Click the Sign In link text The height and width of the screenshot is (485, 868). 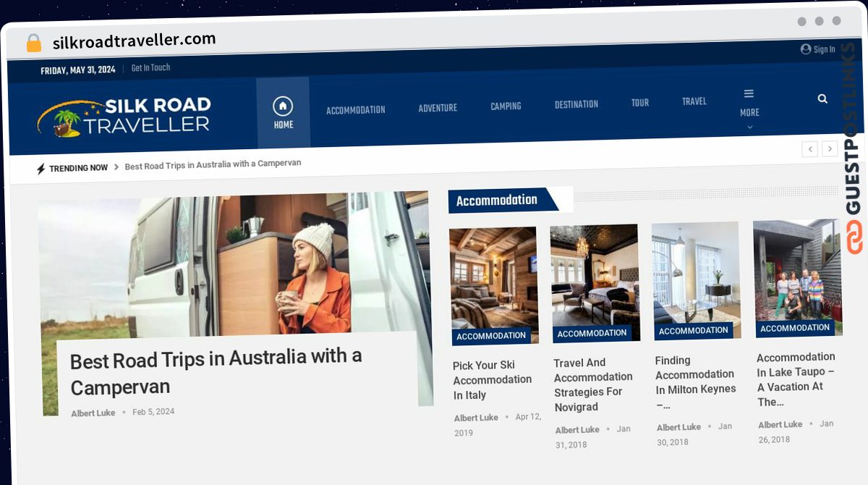(x=825, y=50)
